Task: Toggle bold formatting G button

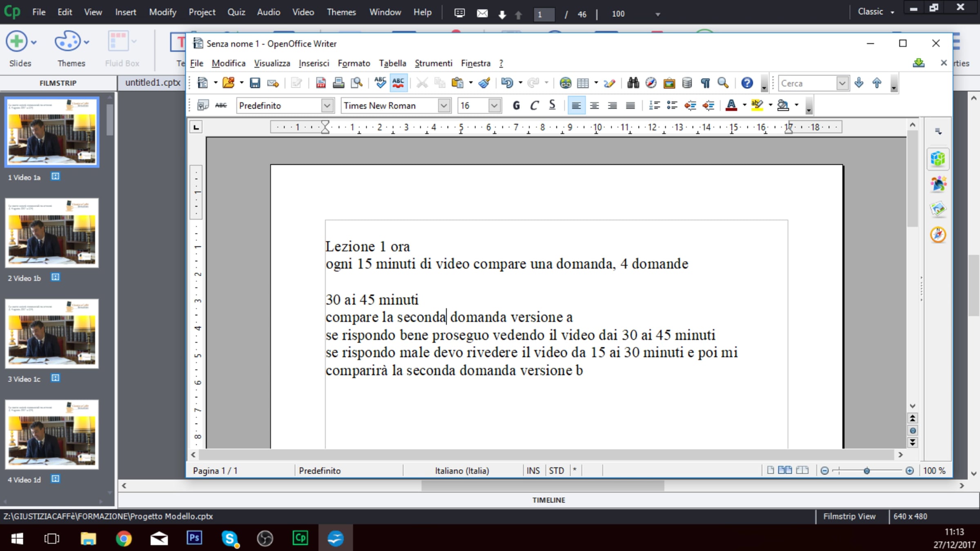Action: tap(516, 106)
